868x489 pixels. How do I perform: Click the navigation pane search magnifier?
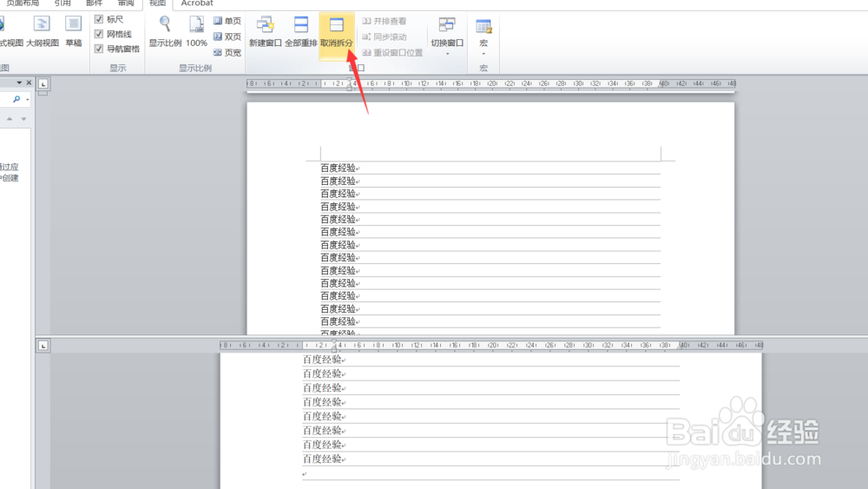pyautogui.click(x=16, y=99)
